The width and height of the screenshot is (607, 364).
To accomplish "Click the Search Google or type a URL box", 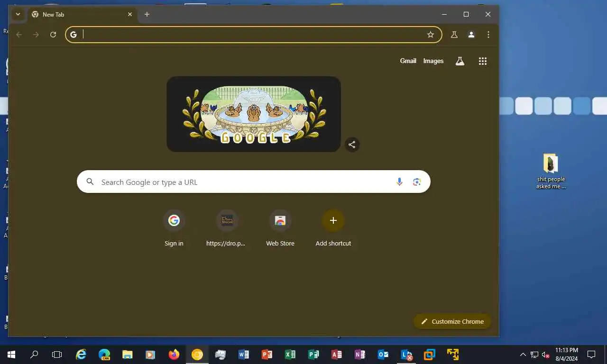I will pos(254,182).
